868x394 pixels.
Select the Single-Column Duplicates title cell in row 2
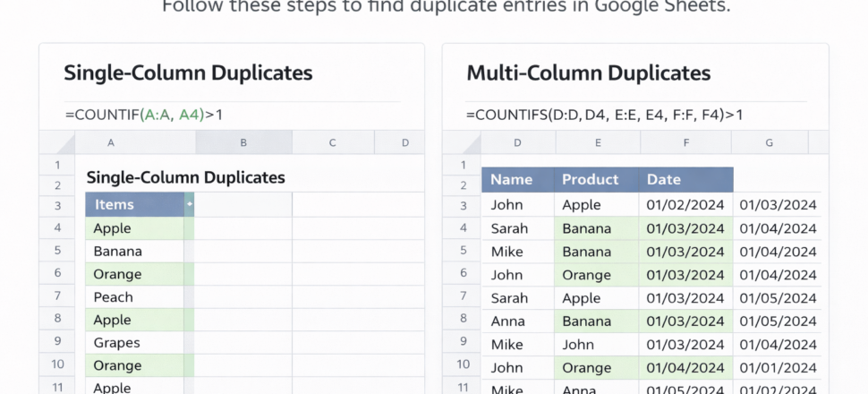[186, 177]
